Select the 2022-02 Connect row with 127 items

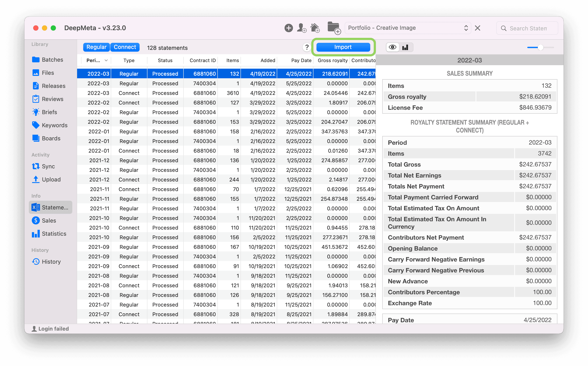(x=226, y=103)
